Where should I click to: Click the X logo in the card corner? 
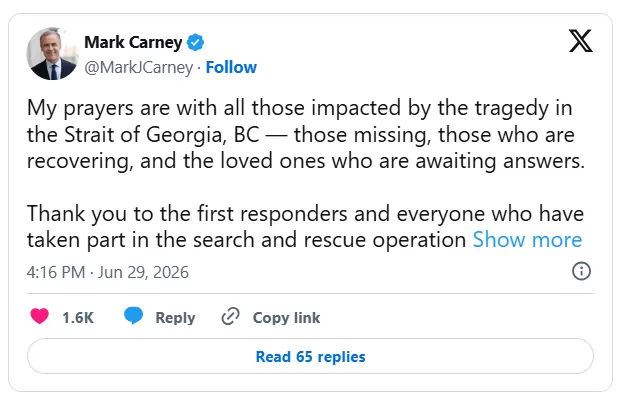581,41
